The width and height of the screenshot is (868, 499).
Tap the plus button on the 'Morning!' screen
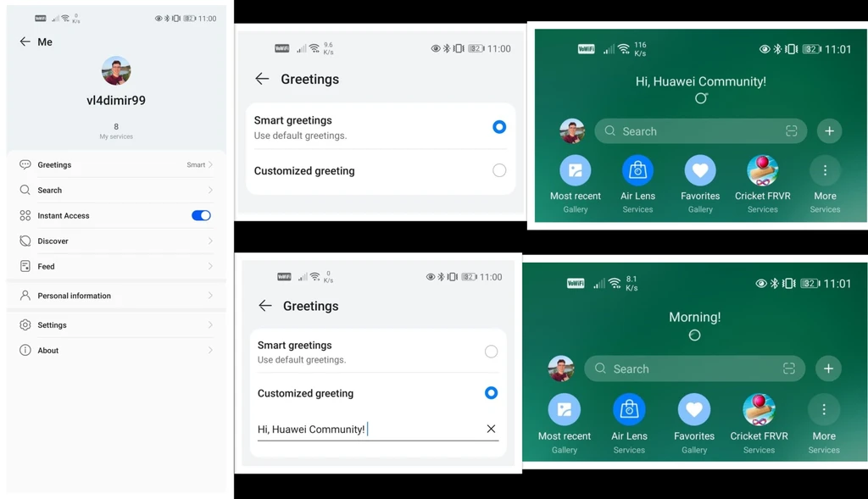point(829,369)
